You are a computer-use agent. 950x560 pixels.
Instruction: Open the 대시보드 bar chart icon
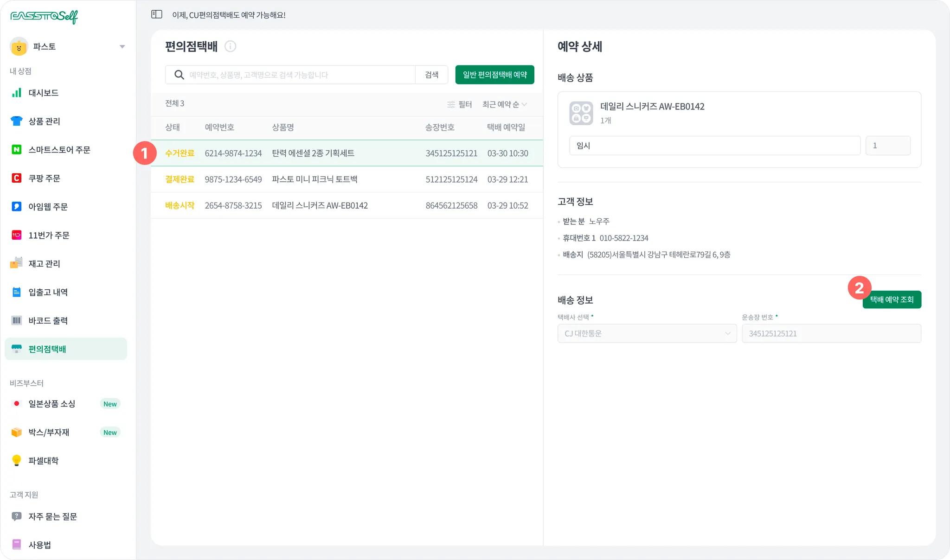(x=17, y=93)
